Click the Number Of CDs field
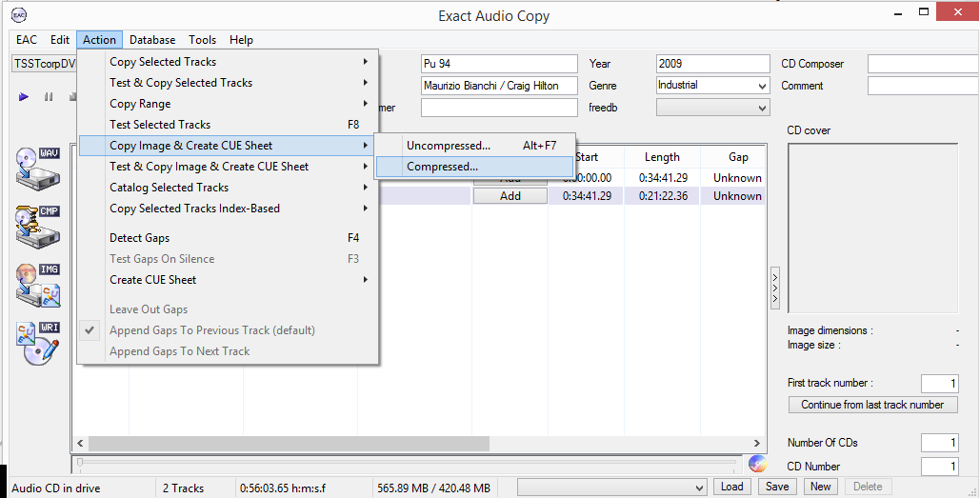 (x=939, y=443)
